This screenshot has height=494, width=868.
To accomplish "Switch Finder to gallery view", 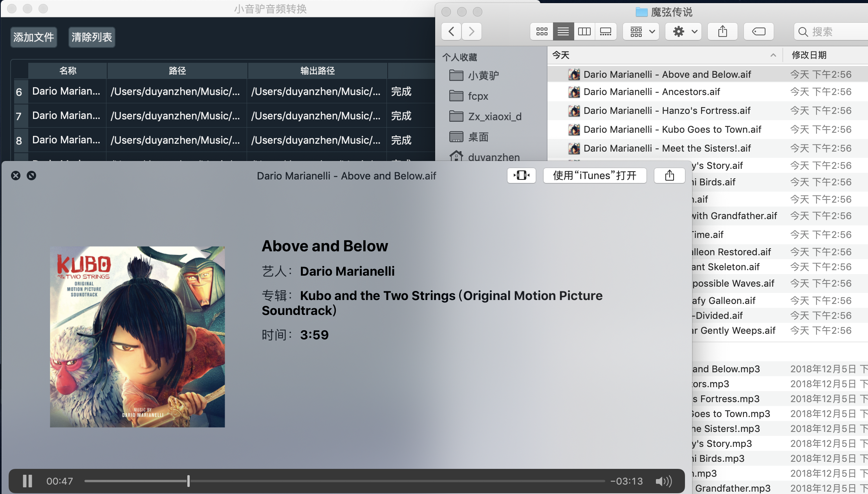I will coord(606,31).
